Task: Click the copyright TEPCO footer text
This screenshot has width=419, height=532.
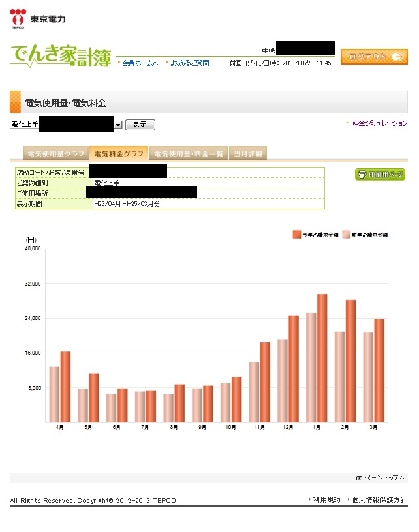Action: click(94, 501)
